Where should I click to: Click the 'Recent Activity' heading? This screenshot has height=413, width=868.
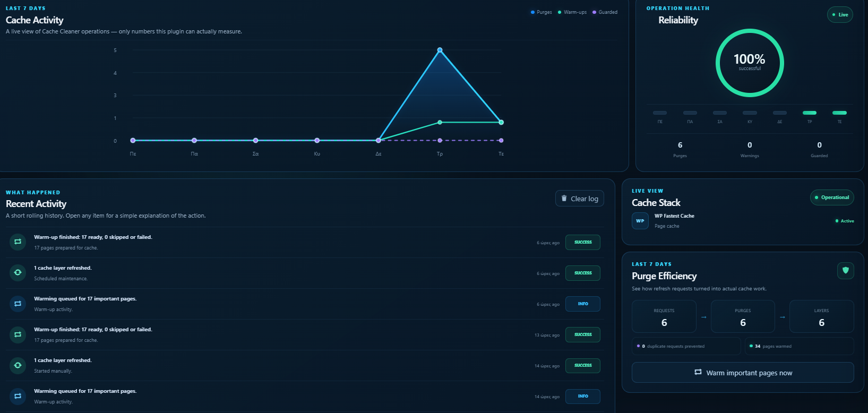(x=36, y=204)
